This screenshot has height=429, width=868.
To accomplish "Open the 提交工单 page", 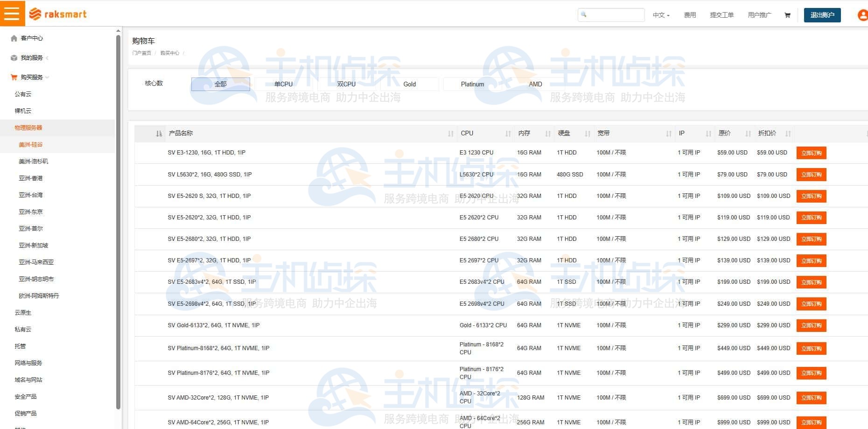I will [721, 14].
